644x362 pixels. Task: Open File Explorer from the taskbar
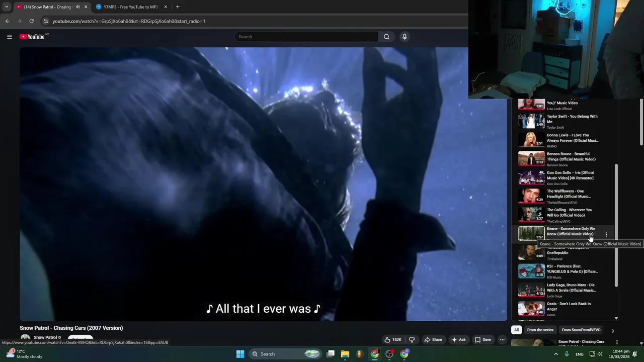345,354
